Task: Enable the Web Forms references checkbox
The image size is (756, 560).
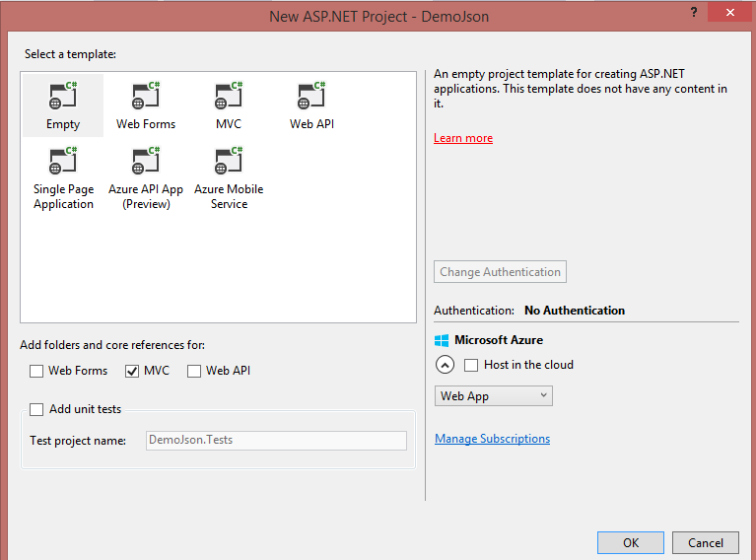Action: click(x=36, y=371)
